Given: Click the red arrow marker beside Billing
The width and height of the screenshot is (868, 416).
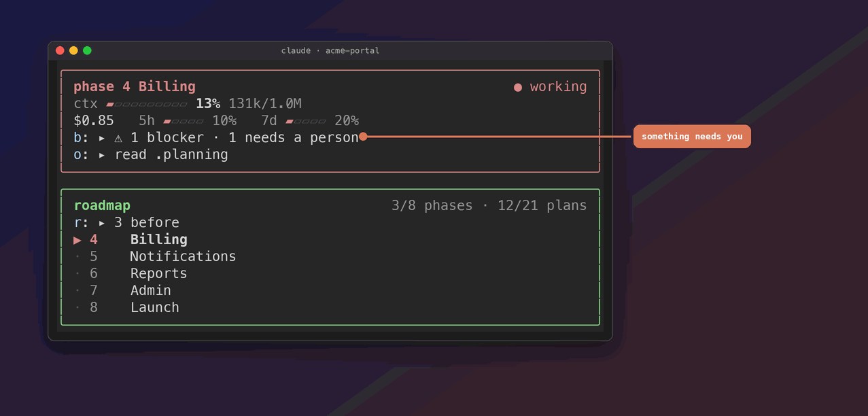Looking at the screenshot, I should tap(77, 240).
